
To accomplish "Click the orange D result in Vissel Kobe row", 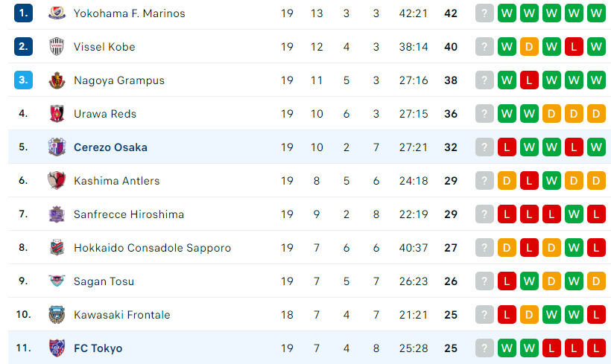I will point(529,47).
